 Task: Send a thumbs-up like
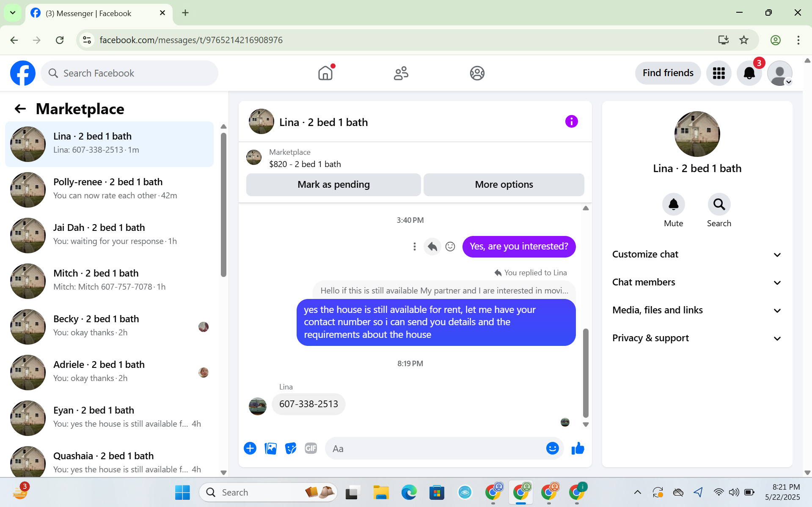[x=578, y=448]
